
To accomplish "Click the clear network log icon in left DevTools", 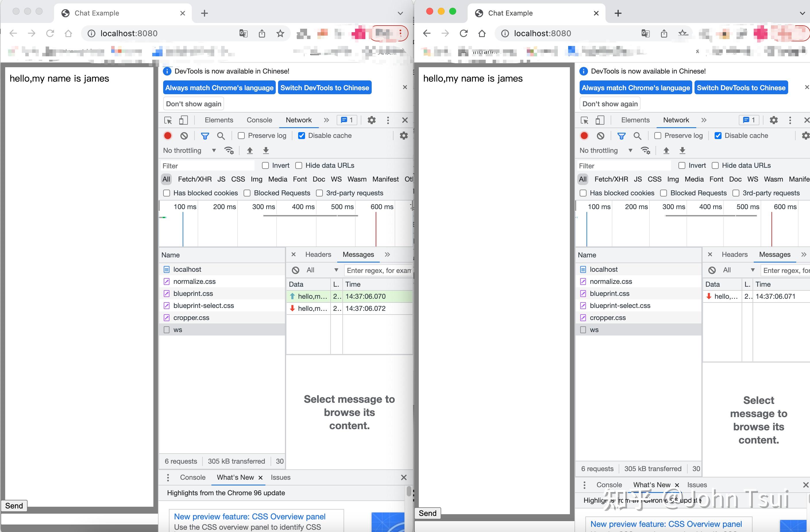I will point(184,136).
